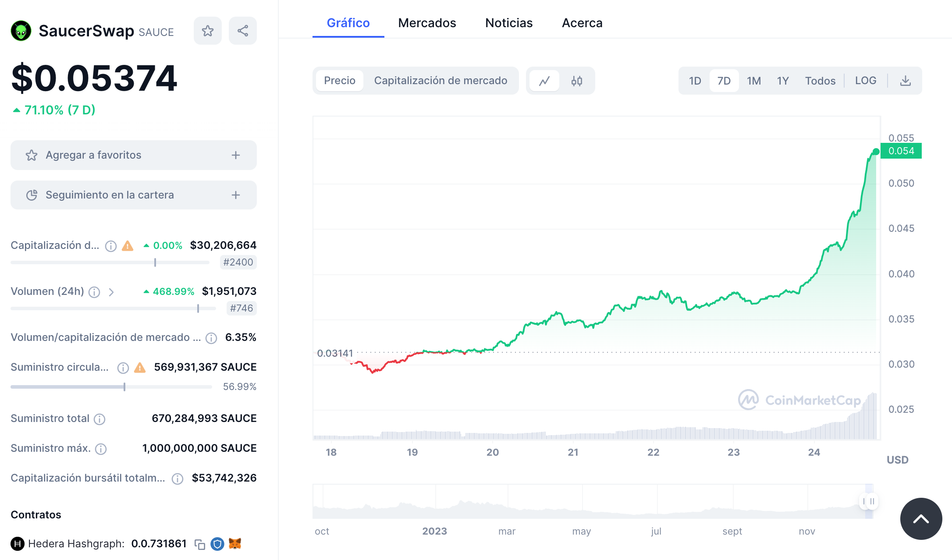Add token to MetaMask via fox icon

pos(235,543)
